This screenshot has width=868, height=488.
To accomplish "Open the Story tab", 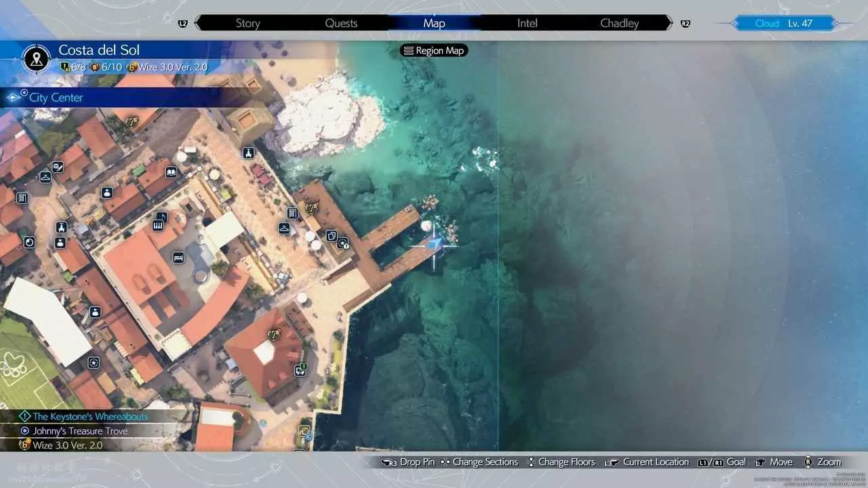I will [x=248, y=23].
